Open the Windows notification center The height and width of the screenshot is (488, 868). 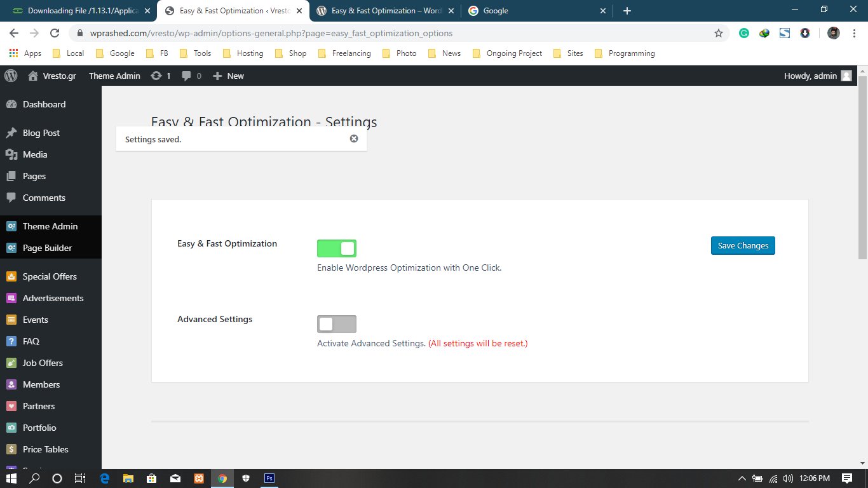coord(847,478)
